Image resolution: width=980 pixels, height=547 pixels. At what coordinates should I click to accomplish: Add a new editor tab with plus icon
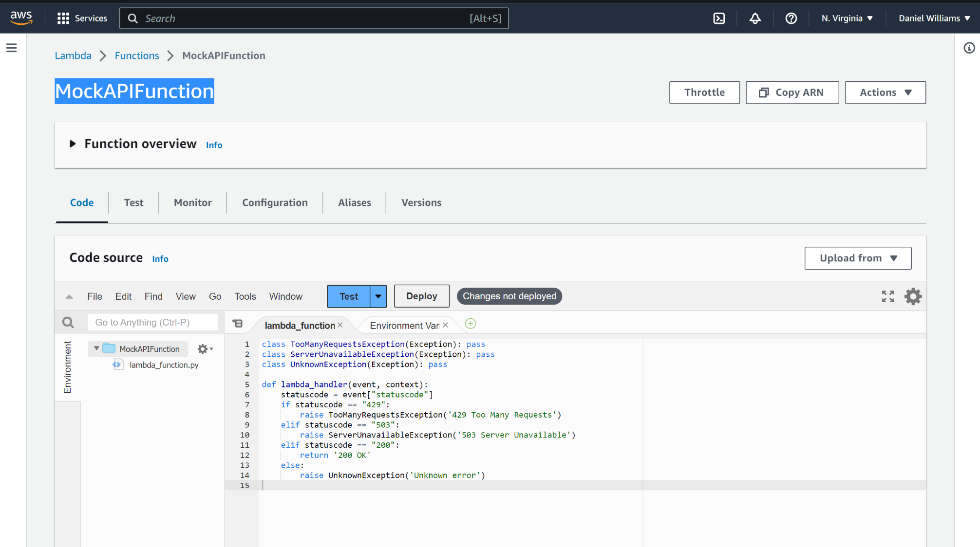471,324
